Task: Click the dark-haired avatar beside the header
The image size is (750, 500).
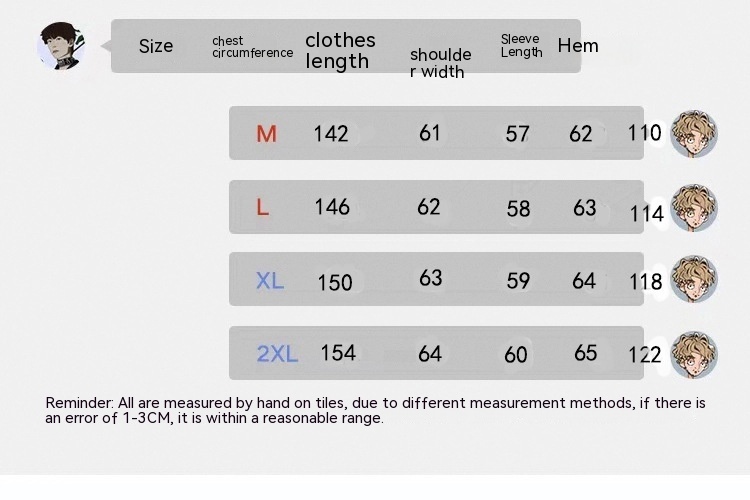Action: tap(61, 46)
